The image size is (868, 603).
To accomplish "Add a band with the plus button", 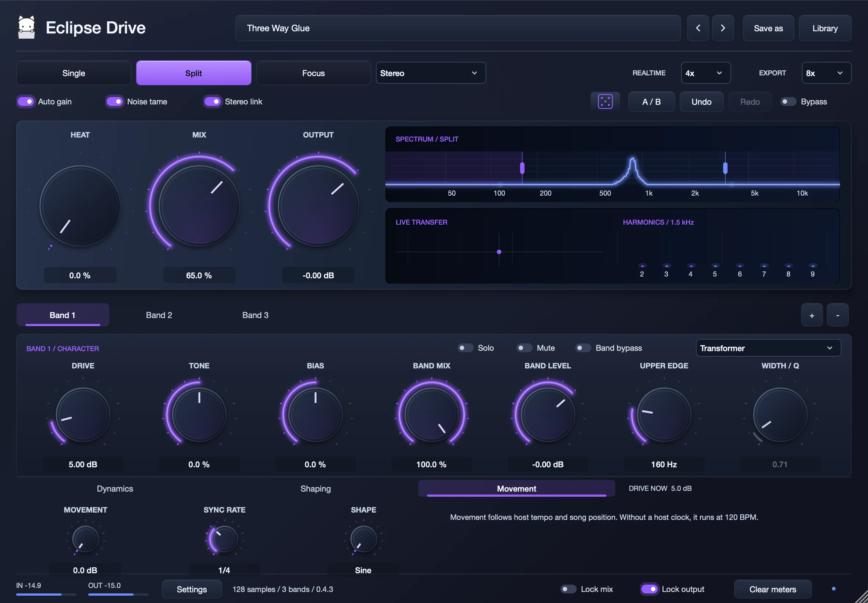I will pos(811,315).
